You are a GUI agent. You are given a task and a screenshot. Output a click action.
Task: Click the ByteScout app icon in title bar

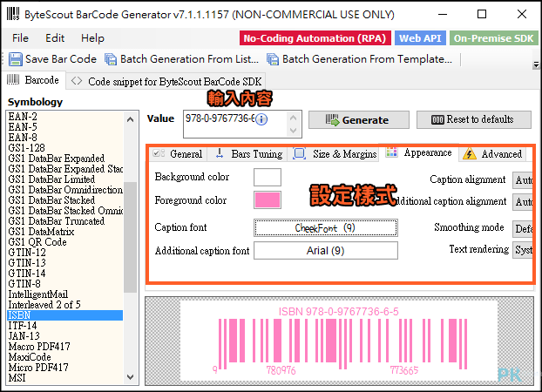click(x=13, y=14)
